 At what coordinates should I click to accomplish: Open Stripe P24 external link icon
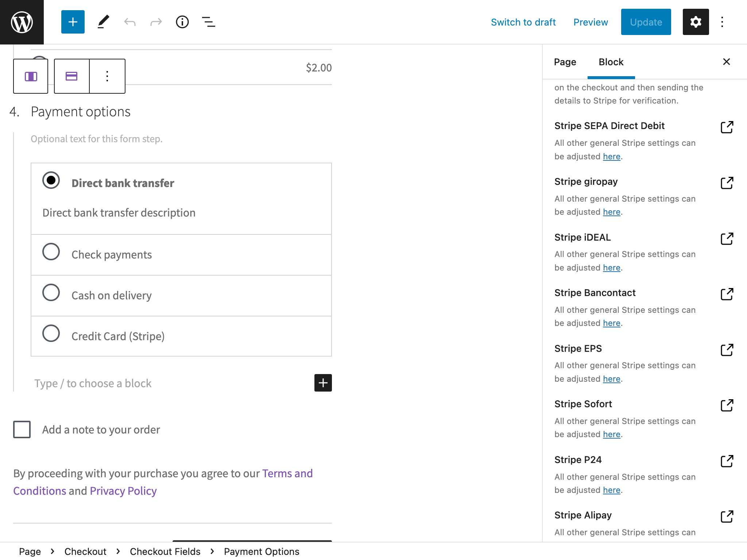[x=727, y=461]
